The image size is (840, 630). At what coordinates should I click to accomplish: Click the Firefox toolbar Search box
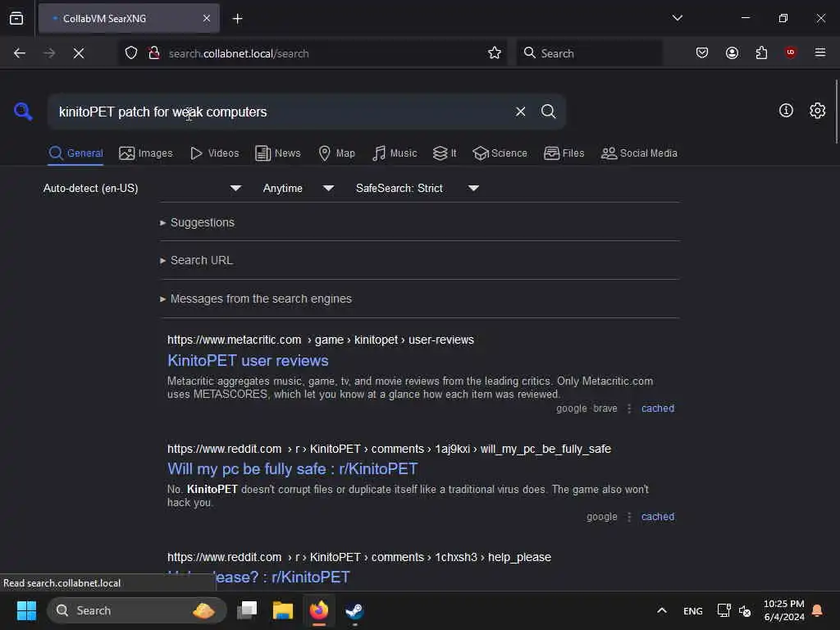pos(589,53)
